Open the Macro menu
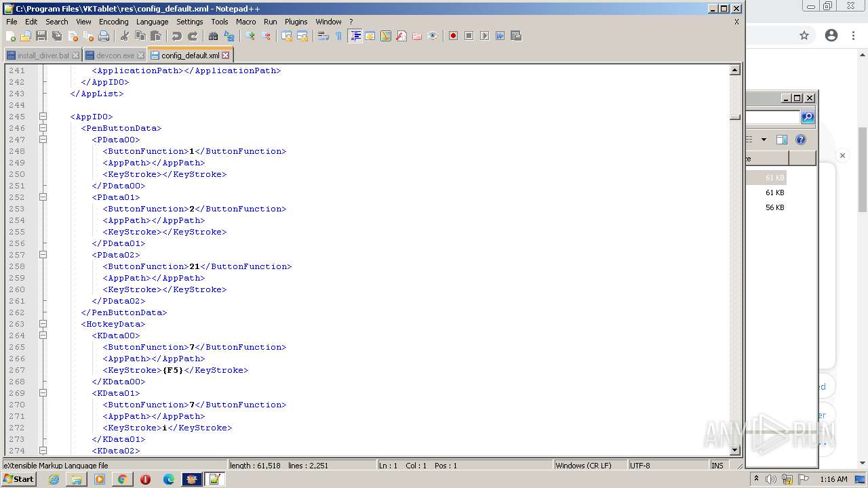This screenshot has height=488, width=868. (245, 22)
